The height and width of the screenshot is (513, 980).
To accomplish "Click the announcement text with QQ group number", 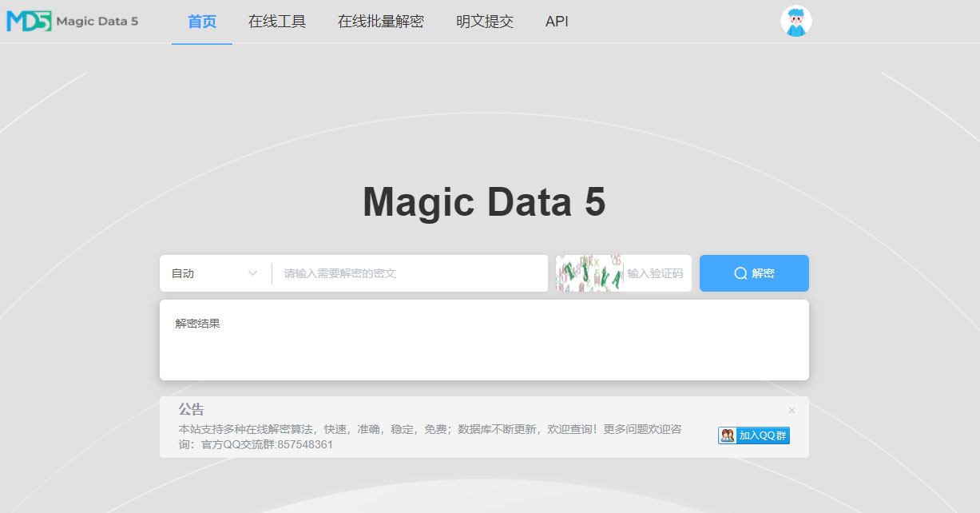I will [x=430, y=437].
